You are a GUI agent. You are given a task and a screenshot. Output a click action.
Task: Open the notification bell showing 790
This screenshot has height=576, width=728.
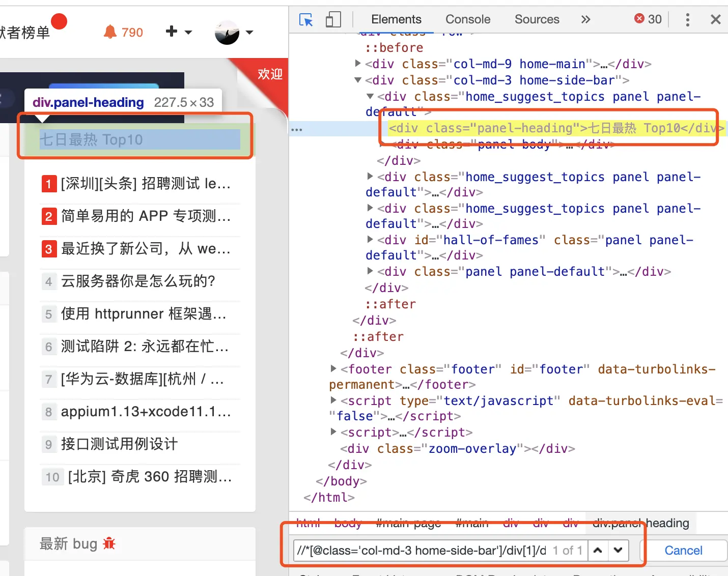click(x=123, y=33)
